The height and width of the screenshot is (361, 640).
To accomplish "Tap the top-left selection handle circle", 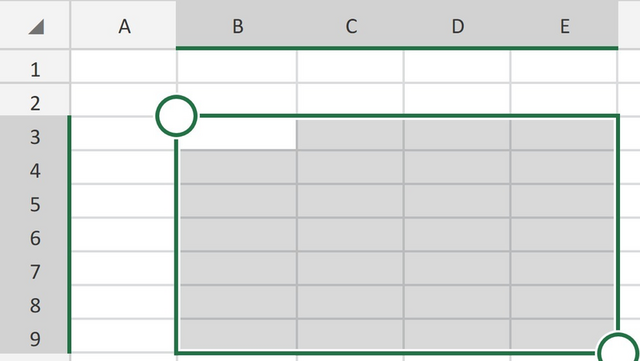I will point(176,116).
